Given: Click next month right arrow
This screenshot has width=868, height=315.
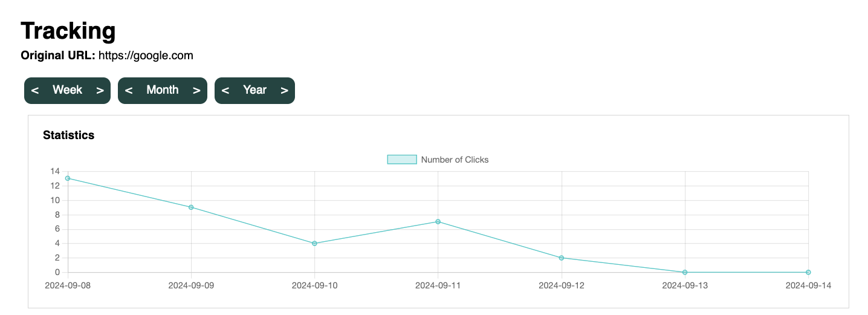Looking at the screenshot, I should point(196,91).
